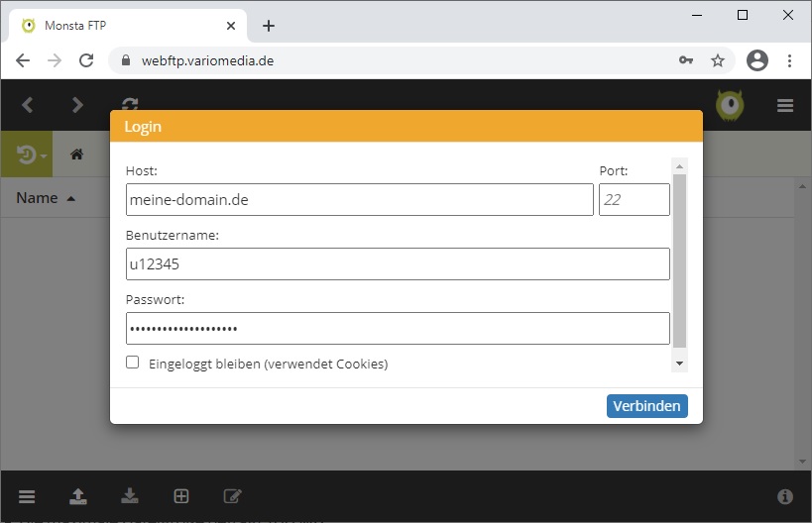The height and width of the screenshot is (523, 812).
Task: Click the info icon in bottom right
Action: 785,496
